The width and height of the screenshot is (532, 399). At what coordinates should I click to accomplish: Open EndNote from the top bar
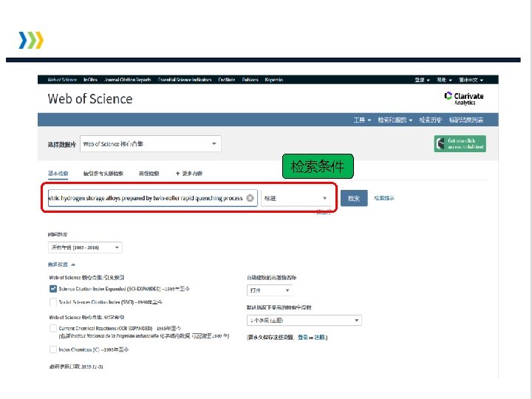coord(227,80)
